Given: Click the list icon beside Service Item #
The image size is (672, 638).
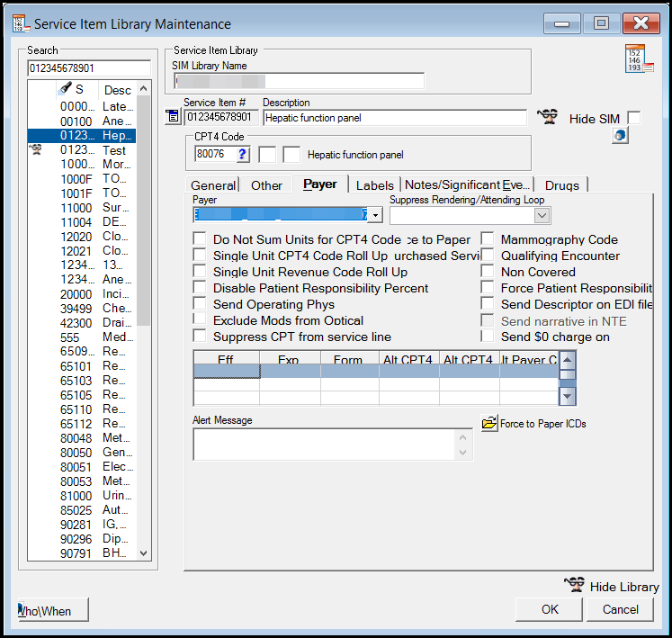Looking at the screenshot, I should pos(173,116).
